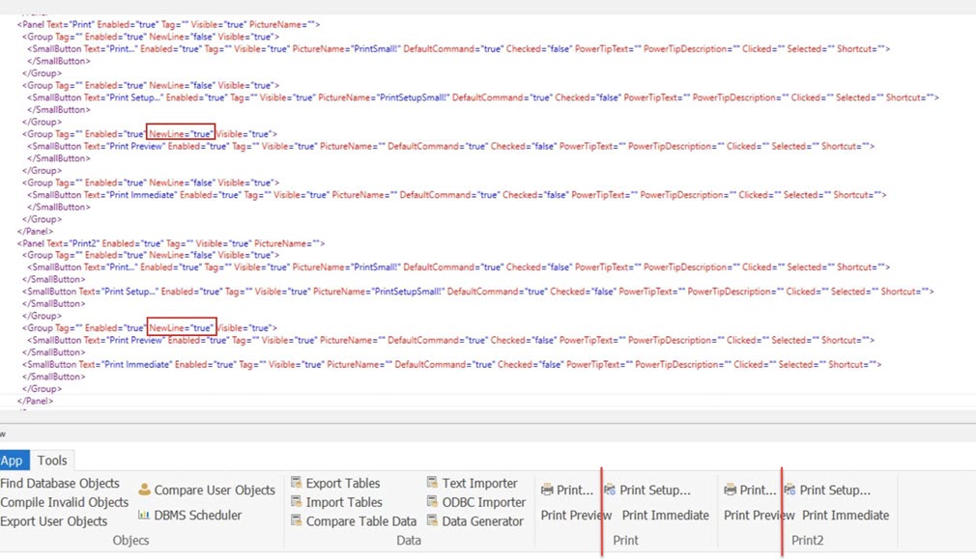The width and height of the screenshot is (976, 560).
Task: Click Print Setup icon in Print panel
Action: click(x=610, y=490)
